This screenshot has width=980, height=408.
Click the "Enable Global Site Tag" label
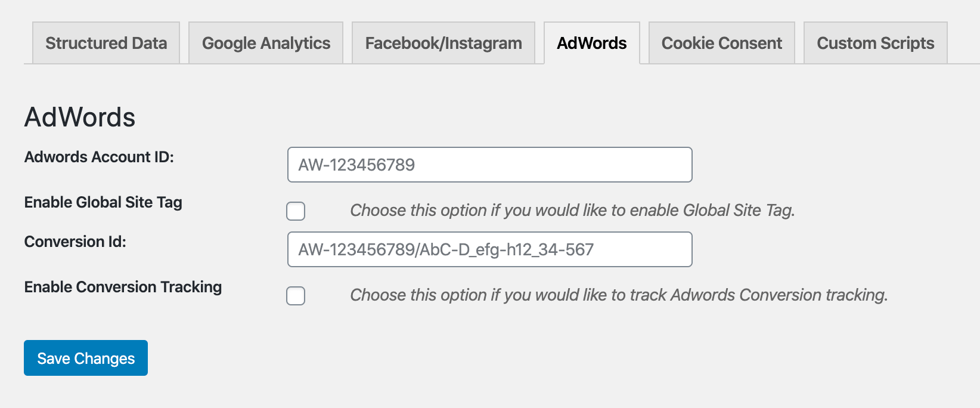click(103, 202)
